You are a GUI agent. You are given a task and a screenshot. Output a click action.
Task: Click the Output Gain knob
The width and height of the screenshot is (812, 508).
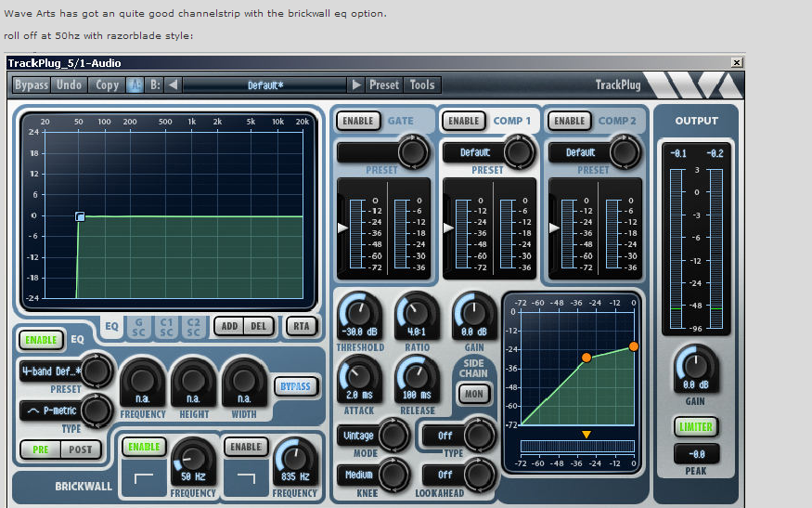[696, 367]
